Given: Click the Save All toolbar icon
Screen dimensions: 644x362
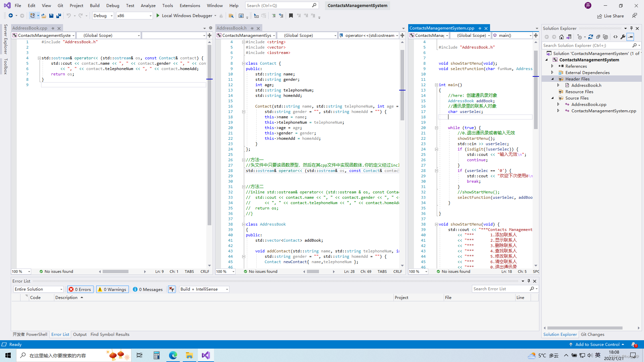Looking at the screenshot, I should [59, 16].
